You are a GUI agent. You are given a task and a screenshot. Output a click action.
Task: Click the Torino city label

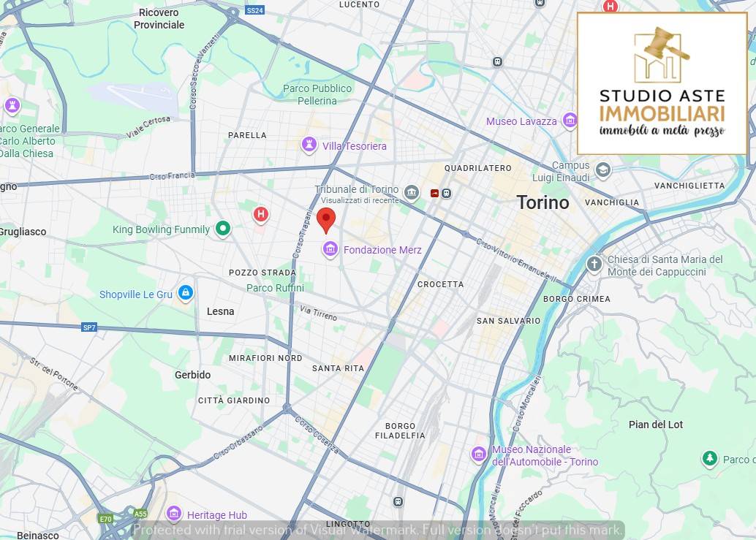(x=543, y=202)
